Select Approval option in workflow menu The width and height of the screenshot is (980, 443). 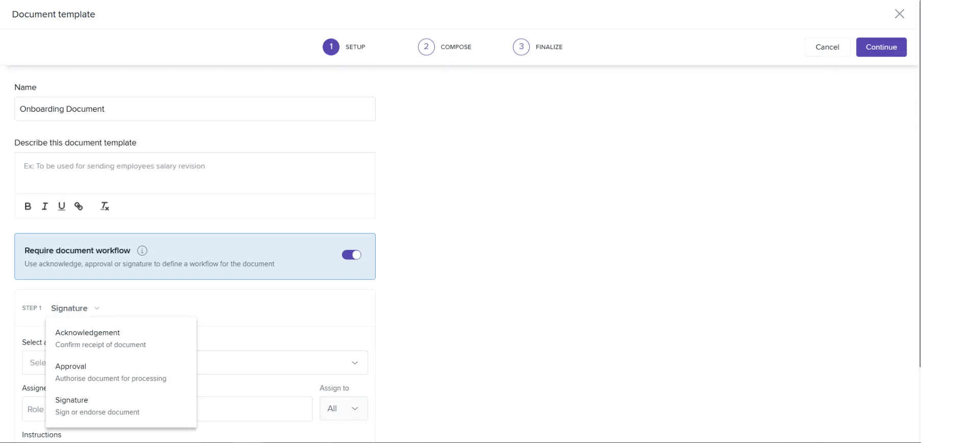(x=71, y=372)
